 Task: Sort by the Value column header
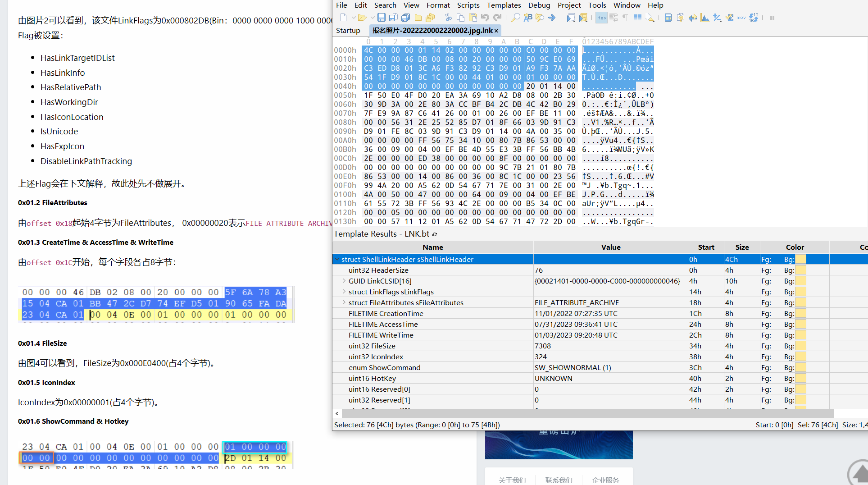click(611, 247)
